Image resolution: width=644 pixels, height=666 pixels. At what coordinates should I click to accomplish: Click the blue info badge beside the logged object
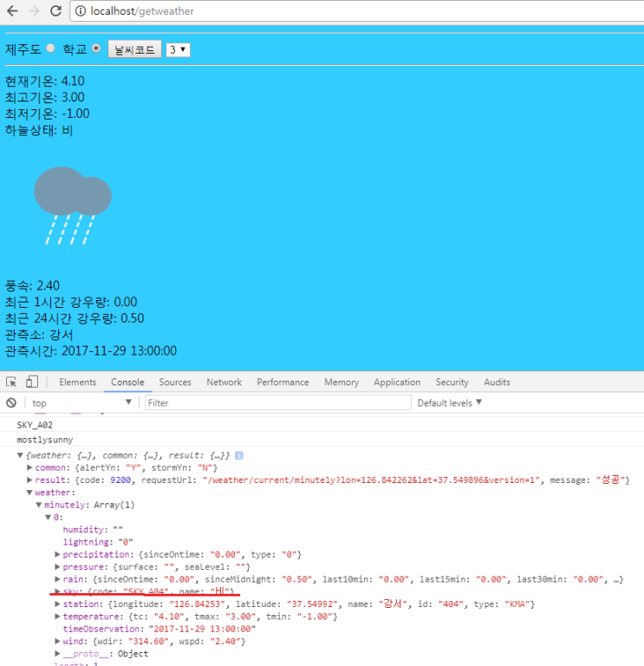click(x=239, y=455)
